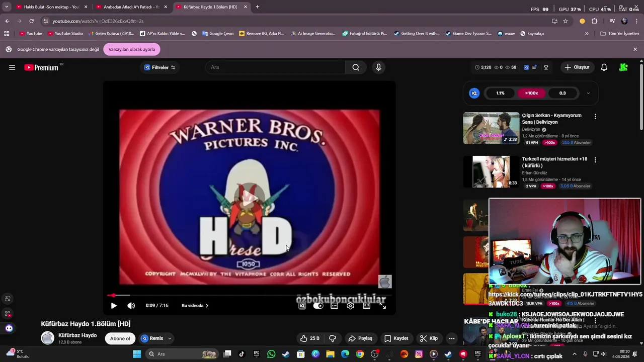Open the YouTube hamburger guide menu

(x=12, y=67)
